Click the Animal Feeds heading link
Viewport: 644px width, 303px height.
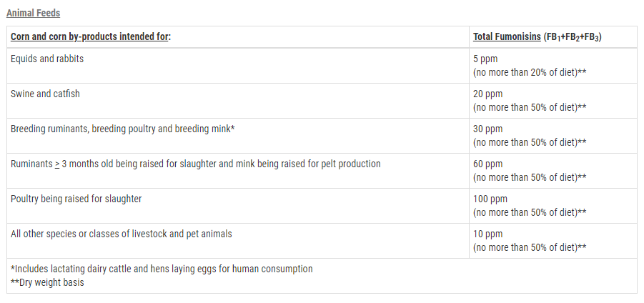coord(34,13)
